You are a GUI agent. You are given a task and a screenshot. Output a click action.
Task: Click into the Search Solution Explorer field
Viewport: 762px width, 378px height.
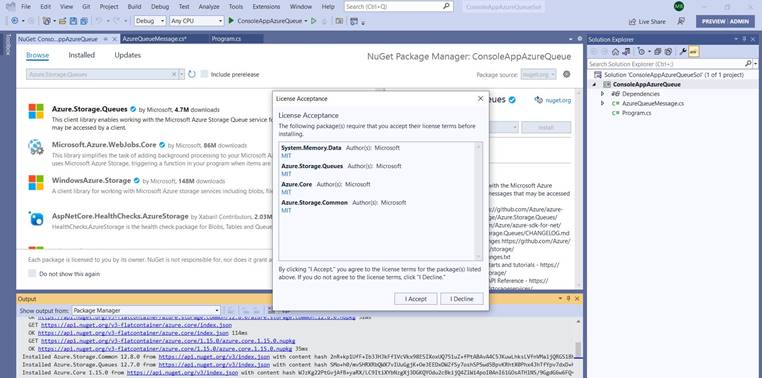click(x=666, y=64)
